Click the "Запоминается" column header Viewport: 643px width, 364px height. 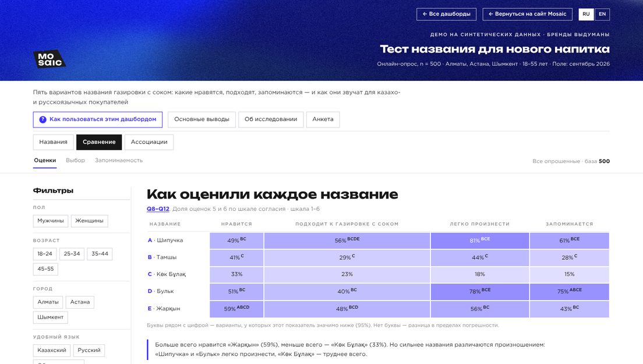pyautogui.click(x=569, y=224)
